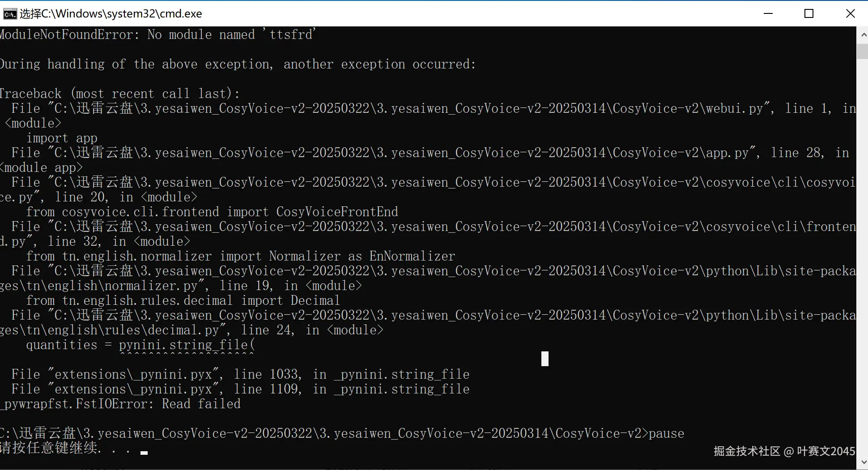This screenshot has width=868, height=470.
Task: Click the "Normalizer as EnNormalizer" import line
Action: click(241, 256)
